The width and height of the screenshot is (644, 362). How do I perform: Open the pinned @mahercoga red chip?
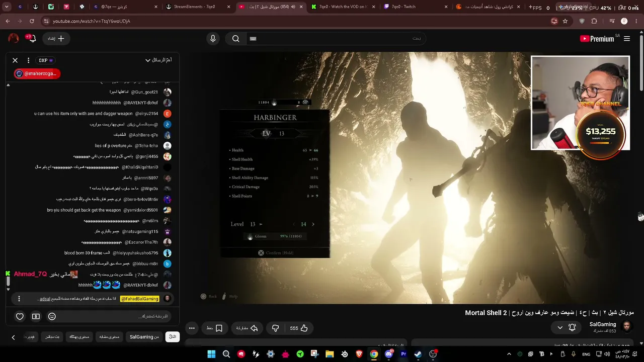37,73
